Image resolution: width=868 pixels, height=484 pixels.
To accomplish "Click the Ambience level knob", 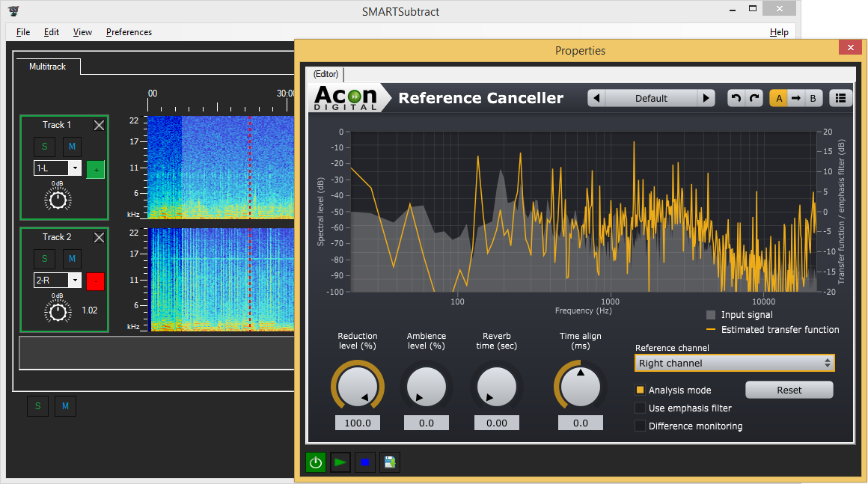I will pyautogui.click(x=427, y=387).
